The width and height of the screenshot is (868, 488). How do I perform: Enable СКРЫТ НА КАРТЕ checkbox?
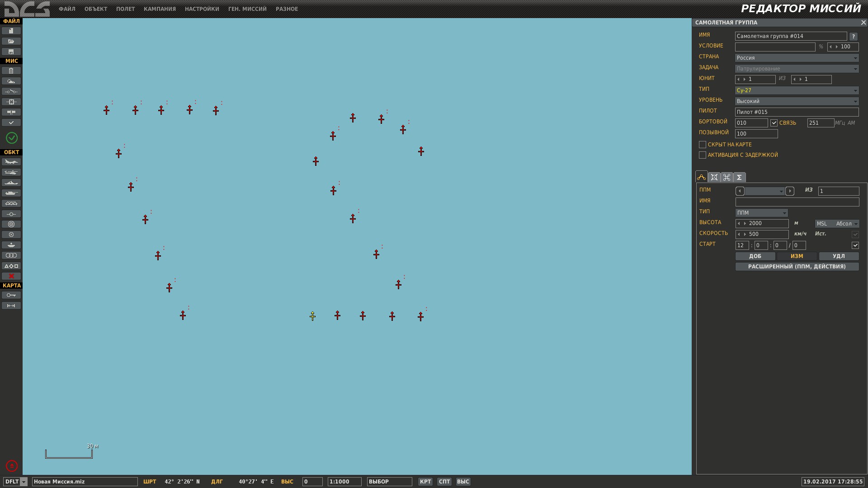pos(703,145)
